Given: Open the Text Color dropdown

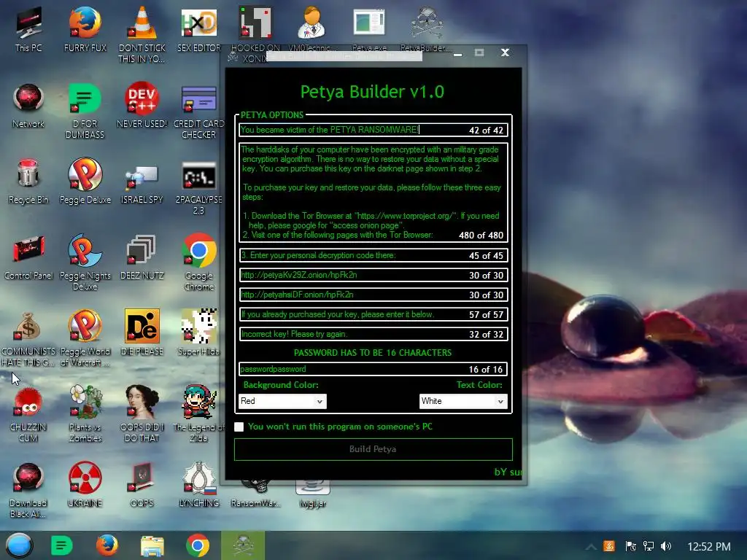Looking at the screenshot, I should pos(463,401).
